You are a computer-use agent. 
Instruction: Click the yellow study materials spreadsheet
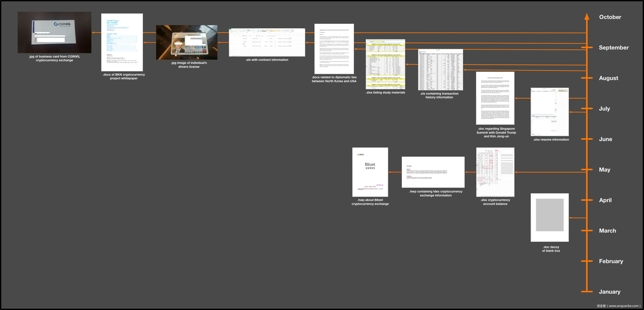pos(385,64)
